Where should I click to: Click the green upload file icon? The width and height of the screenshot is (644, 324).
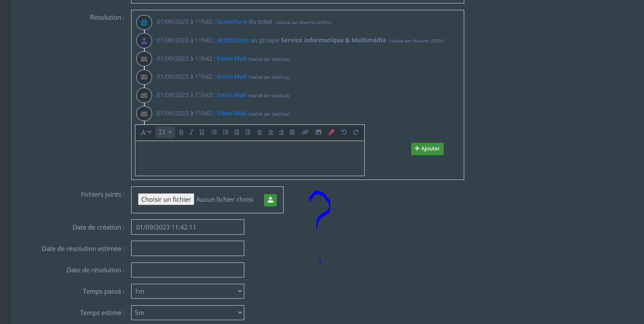[270, 200]
